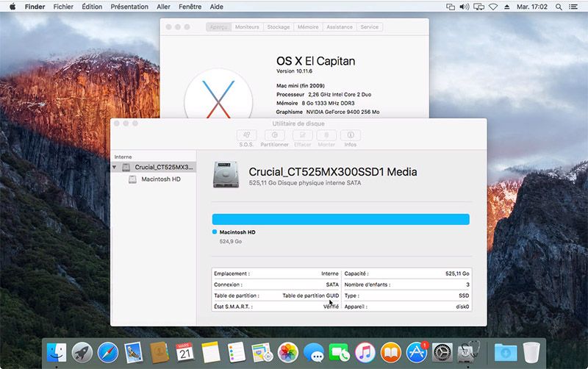The image size is (588, 369).
Task: Open Disk Utility from the Dock
Action: [x=467, y=353]
